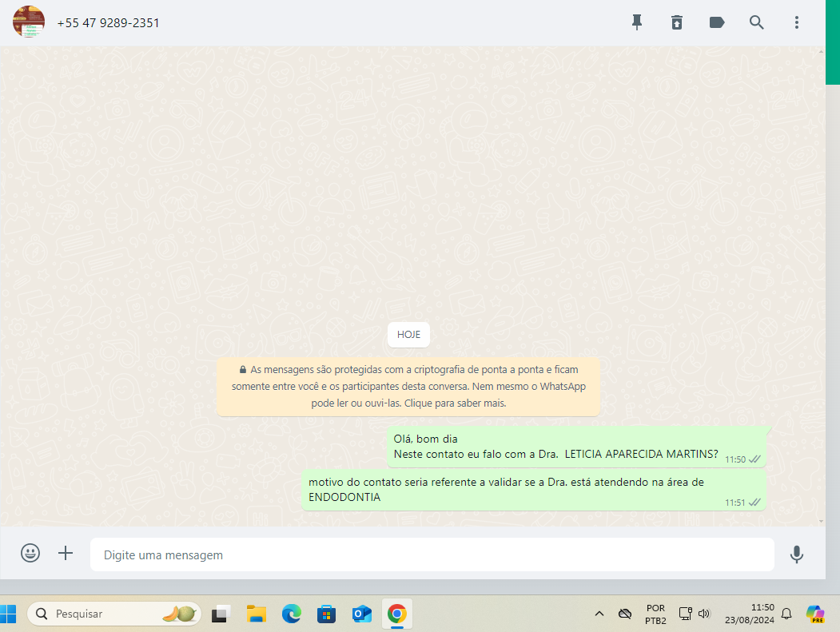840x632 pixels.
Task: Change the POR PTB2 keyboard layout
Action: pyautogui.click(x=655, y=614)
